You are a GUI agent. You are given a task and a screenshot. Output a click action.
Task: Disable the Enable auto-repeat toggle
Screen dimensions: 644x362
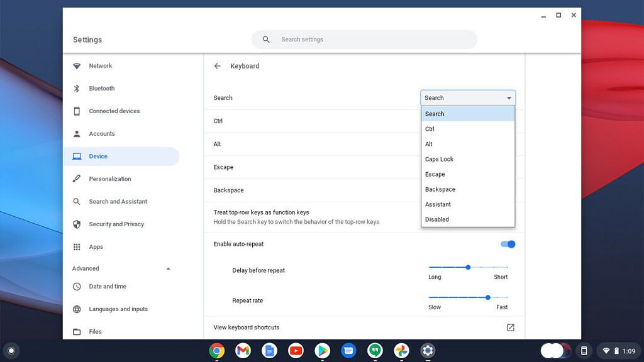(x=507, y=244)
